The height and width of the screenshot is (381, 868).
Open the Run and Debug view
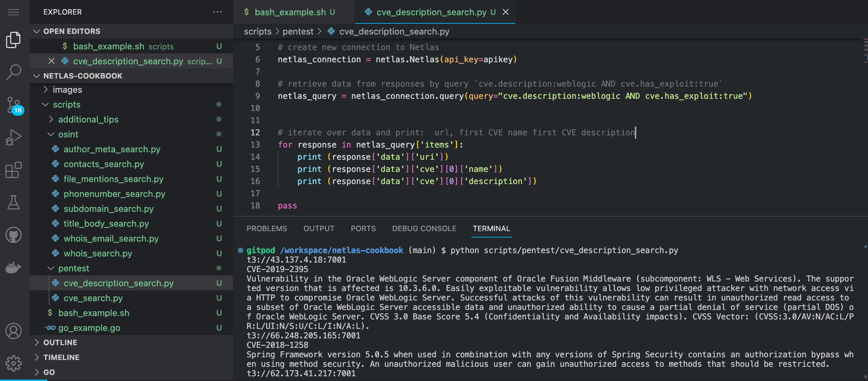(x=14, y=137)
